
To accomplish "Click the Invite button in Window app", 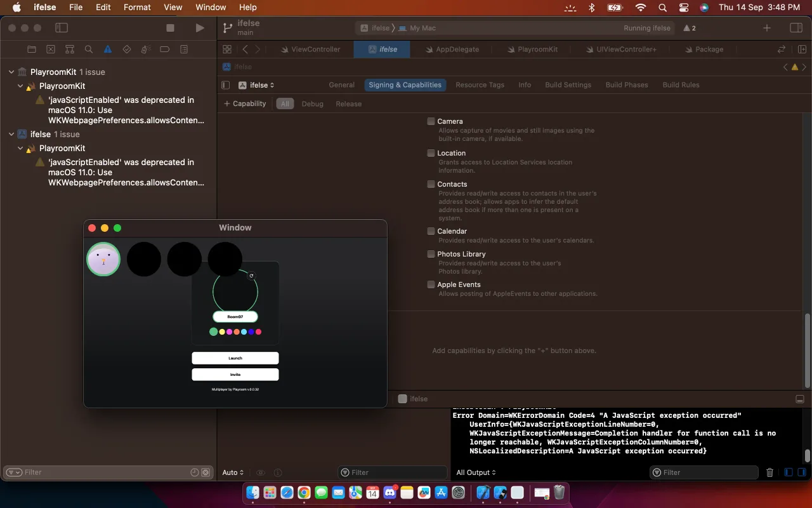I will 235,375.
